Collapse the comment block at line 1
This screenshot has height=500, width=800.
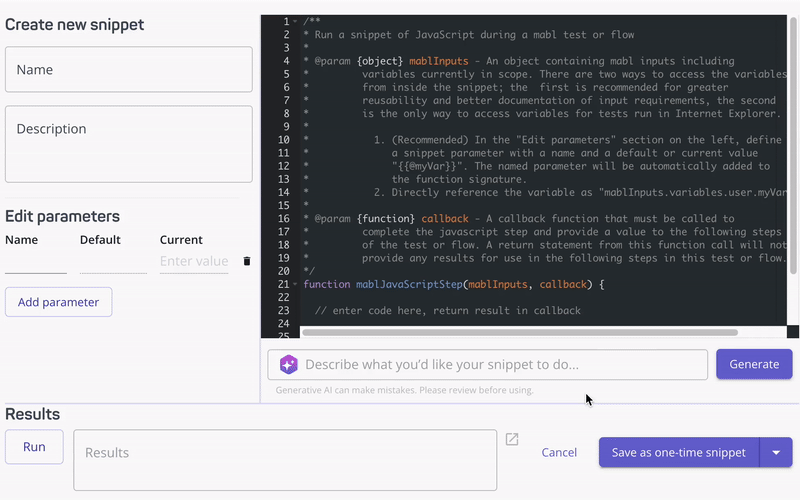pos(295,21)
